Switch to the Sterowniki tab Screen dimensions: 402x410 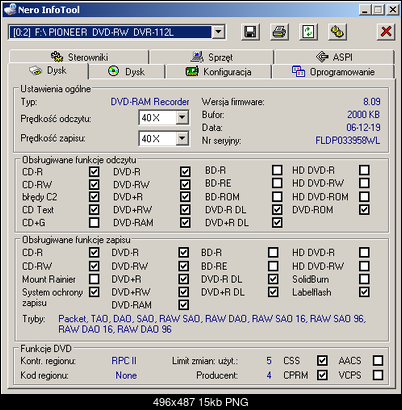(x=79, y=57)
